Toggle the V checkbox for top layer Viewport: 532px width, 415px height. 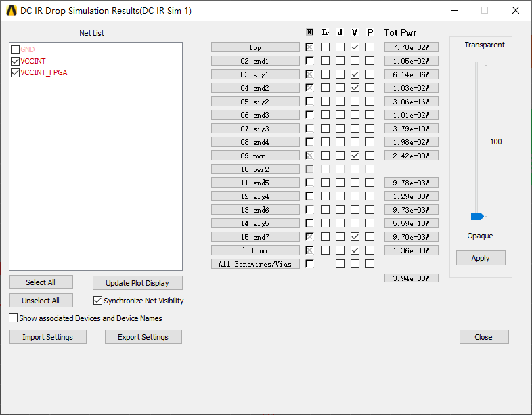click(x=355, y=47)
